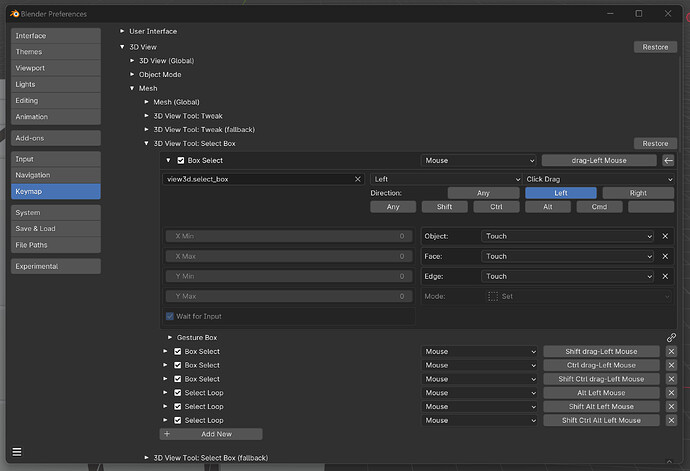Image resolution: width=690 pixels, height=471 pixels.
Task: Remove the Ctrl drag-Left Mouse keymap entry
Action: (671, 365)
